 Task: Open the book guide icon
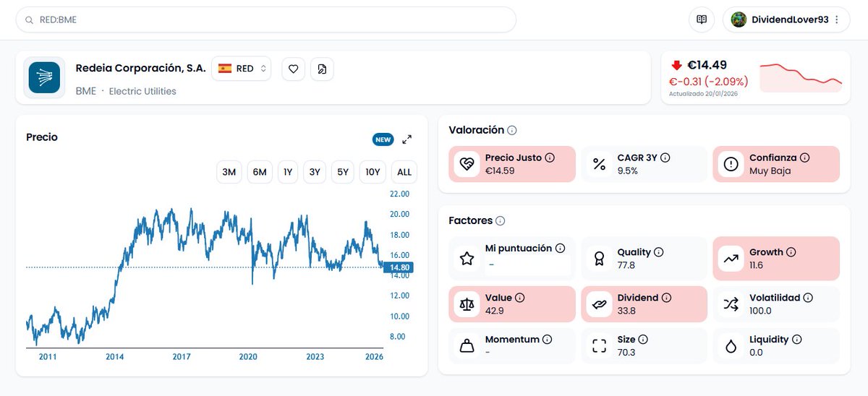tap(701, 20)
